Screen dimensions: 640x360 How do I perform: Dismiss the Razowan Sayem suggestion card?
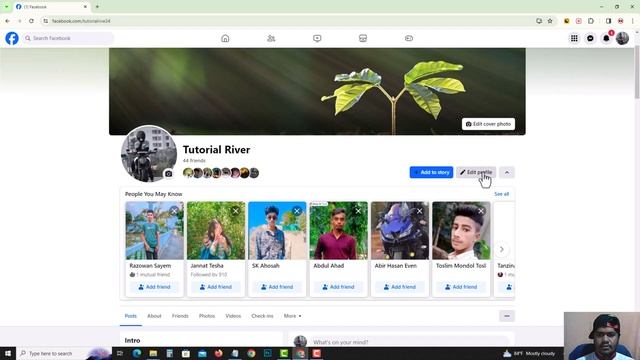pyautogui.click(x=174, y=211)
